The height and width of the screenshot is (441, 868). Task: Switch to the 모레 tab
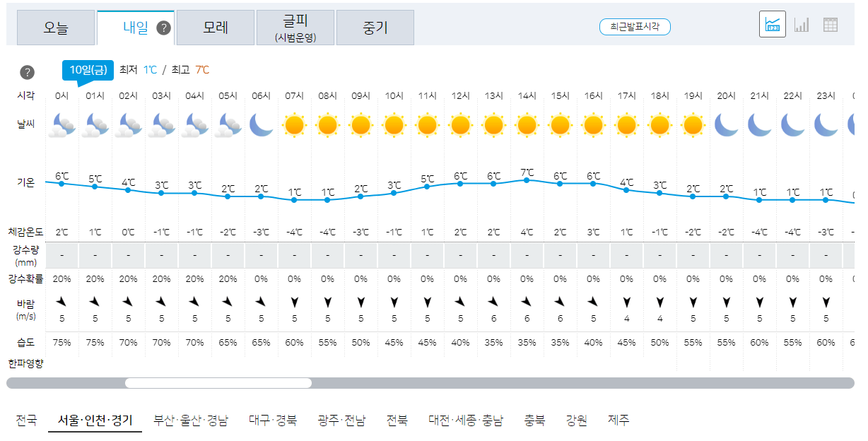[x=215, y=25]
